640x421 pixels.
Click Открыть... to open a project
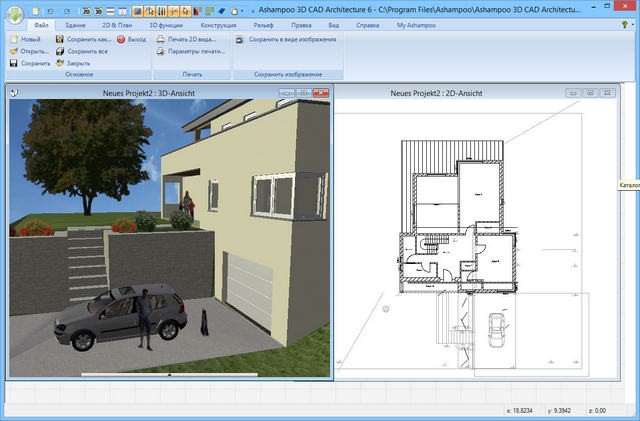tap(29, 51)
